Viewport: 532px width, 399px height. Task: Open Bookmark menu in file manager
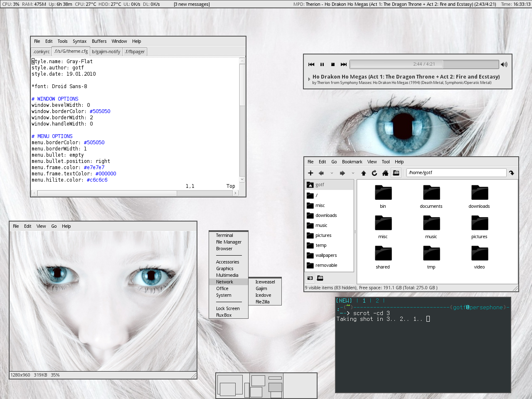(352, 162)
